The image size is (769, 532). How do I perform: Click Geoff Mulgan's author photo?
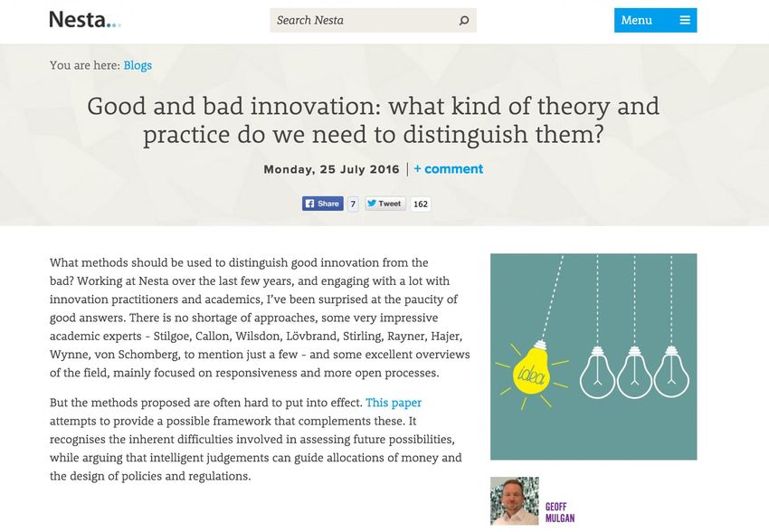515,501
